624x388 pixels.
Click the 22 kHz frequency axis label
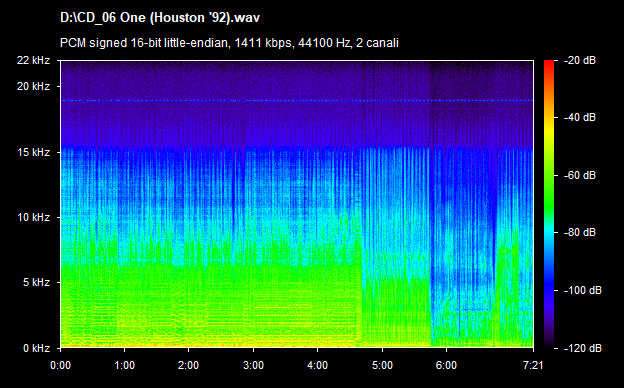coord(33,60)
